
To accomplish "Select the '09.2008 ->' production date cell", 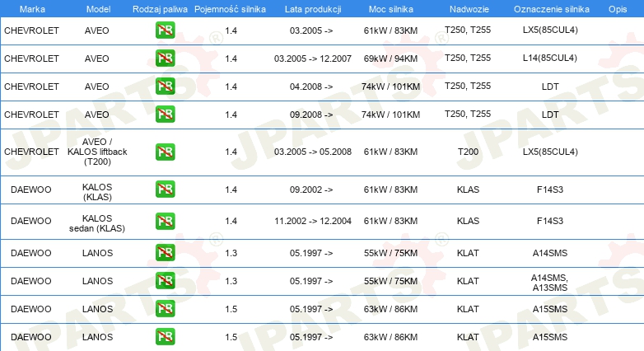I will point(311,115).
